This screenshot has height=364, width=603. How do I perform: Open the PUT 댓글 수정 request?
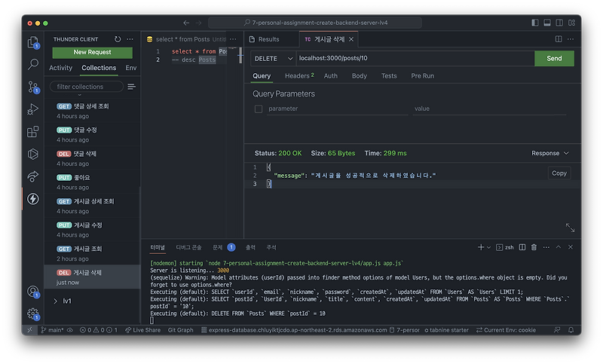[x=92, y=135]
